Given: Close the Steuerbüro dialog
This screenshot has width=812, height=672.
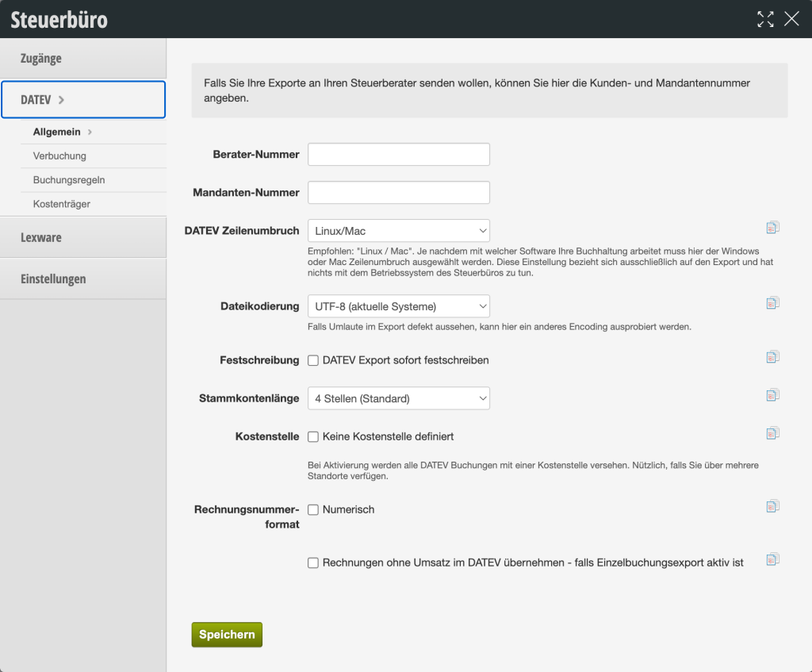Looking at the screenshot, I should [x=791, y=19].
